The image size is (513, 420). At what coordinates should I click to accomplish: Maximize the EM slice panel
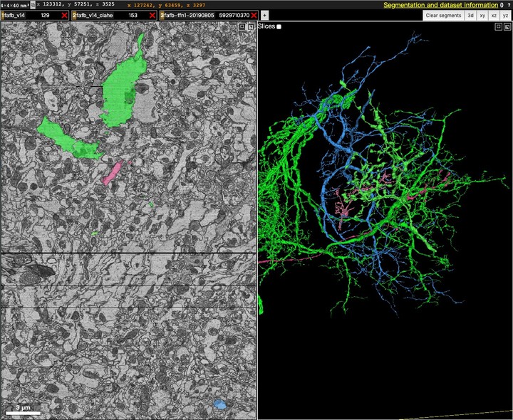point(242,27)
